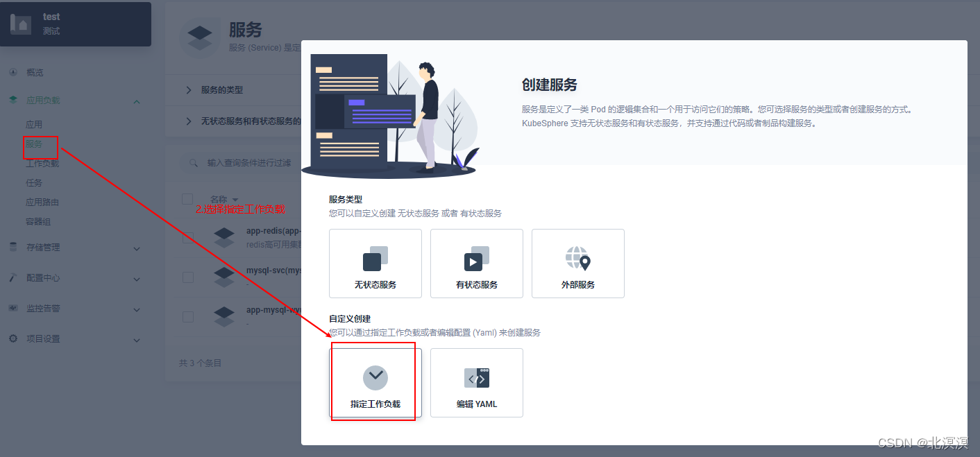980x457 pixels.
Task: Click the app-mysql service layer icon
Action: [x=224, y=316]
